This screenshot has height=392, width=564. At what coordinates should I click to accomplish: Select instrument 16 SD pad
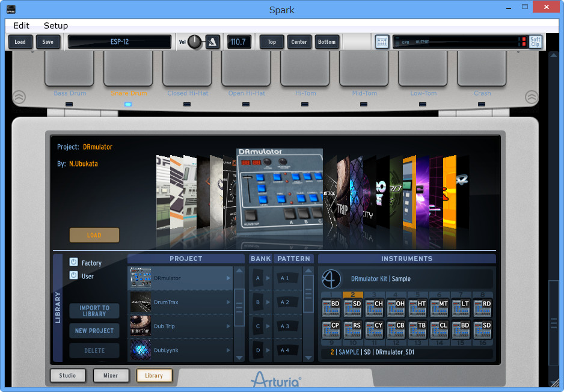tap(482, 330)
